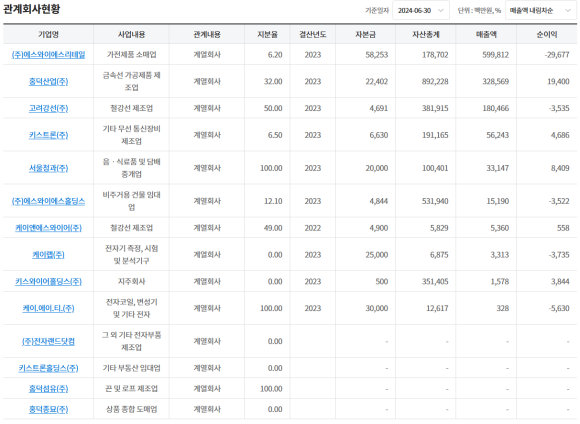This screenshot has width=580, height=424.
Task: Click the 결산년도 column header
Action: pyautogui.click(x=313, y=34)
